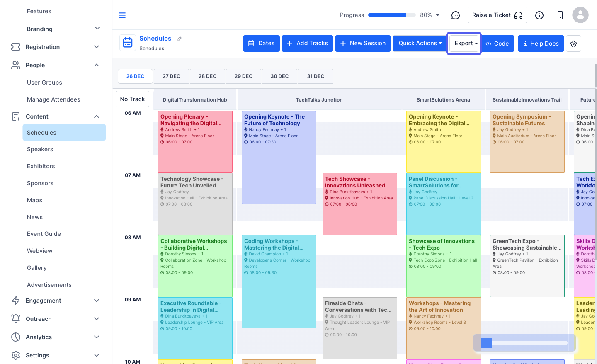The image size is (597, 364).
Task: Open Opening Plenary session card
Action: click(195, 142)
